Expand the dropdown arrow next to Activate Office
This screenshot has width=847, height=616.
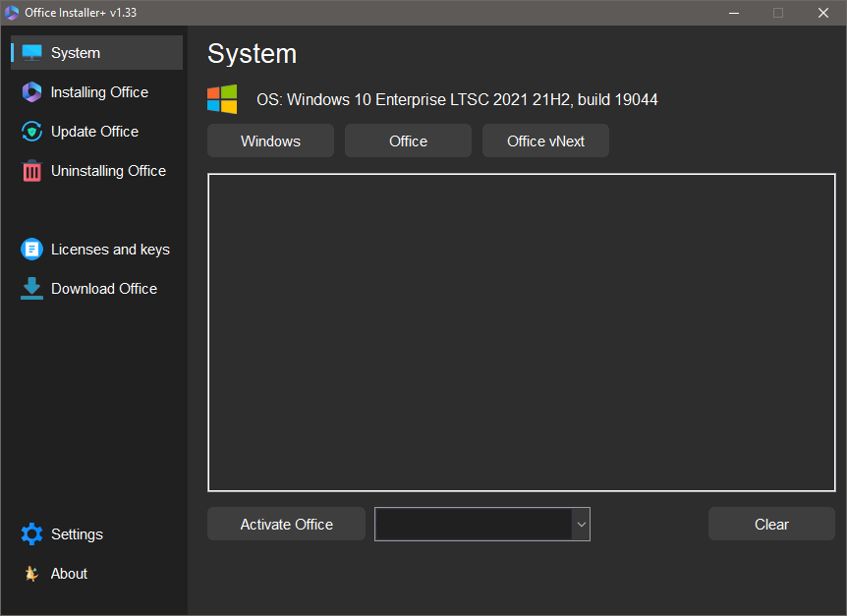581,525
